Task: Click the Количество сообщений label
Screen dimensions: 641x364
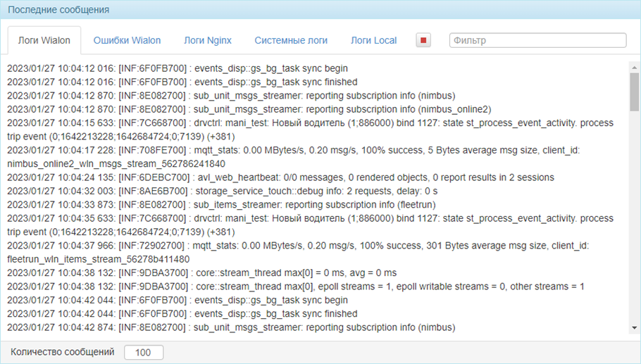Action: click(x=63, y=352)
